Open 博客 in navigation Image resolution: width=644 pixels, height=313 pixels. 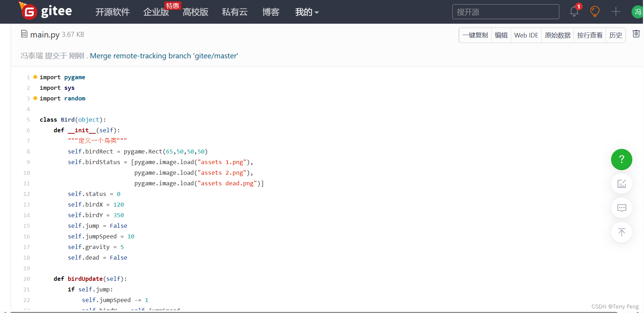(271, 12)
